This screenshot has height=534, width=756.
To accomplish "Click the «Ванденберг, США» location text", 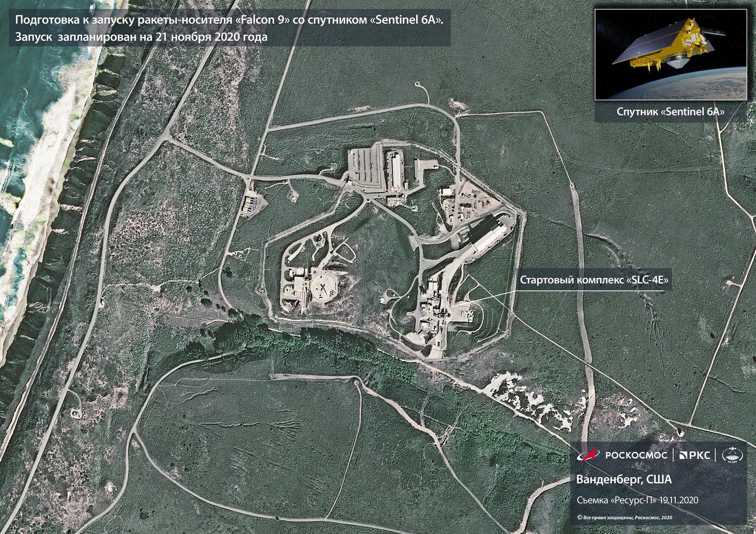I will [624, 479].
